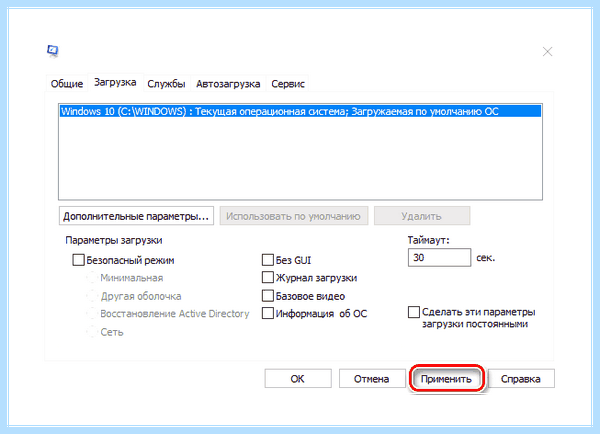Click the Применить button
Viewport: 600px width, 434px height.
click(x=447, y=379)
